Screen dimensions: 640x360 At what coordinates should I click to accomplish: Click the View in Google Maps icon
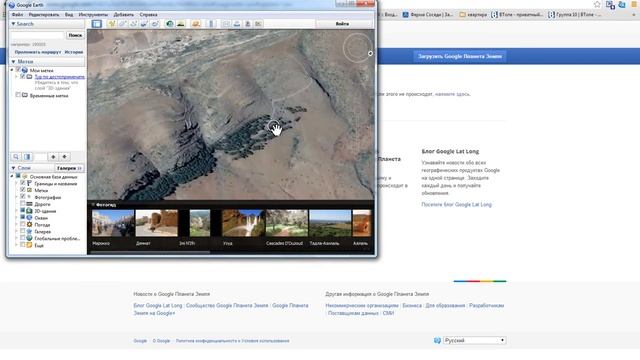click(258, 24)
